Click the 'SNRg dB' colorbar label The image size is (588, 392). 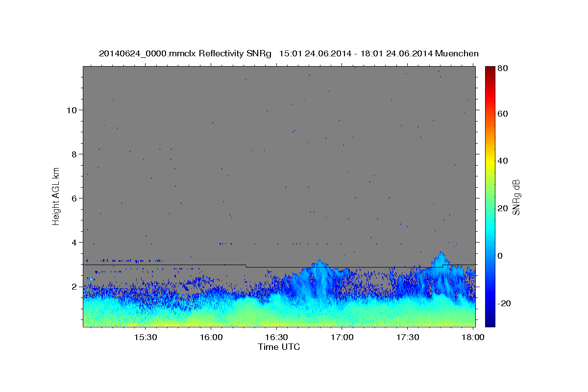pyautogui.click(x=516, y=196)
